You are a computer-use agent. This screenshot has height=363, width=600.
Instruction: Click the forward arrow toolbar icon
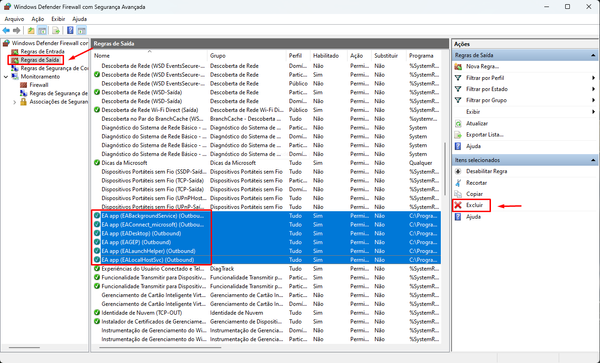pyautogui.click(x=16, y=30)
